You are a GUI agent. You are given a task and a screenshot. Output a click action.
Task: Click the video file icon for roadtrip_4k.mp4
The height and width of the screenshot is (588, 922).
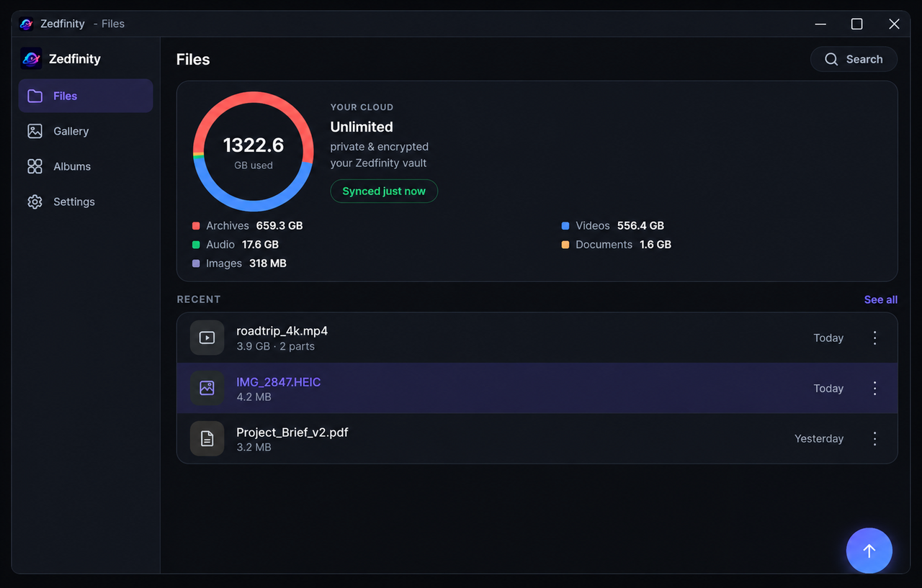(x=207, y=338)
